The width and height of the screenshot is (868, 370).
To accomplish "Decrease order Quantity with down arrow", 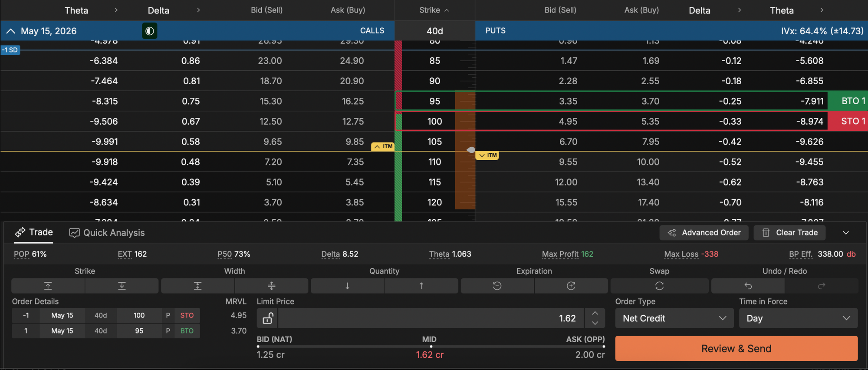I will point(347,286).
